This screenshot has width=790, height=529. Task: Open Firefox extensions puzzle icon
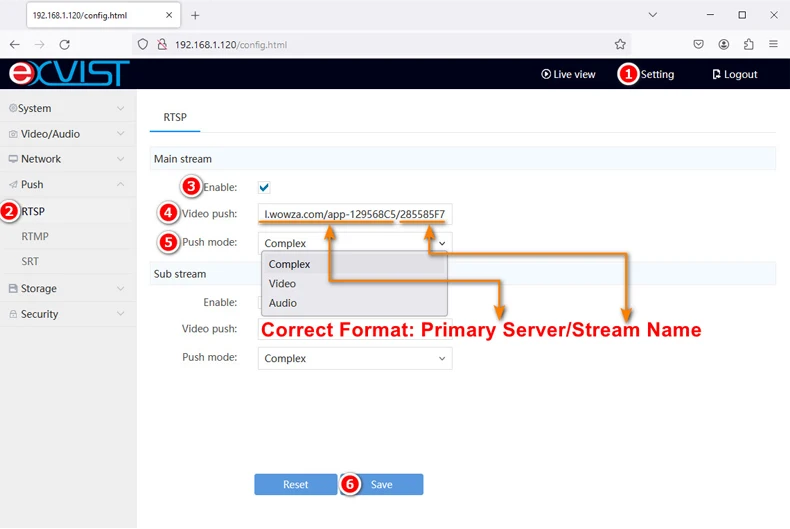(748, 44)
